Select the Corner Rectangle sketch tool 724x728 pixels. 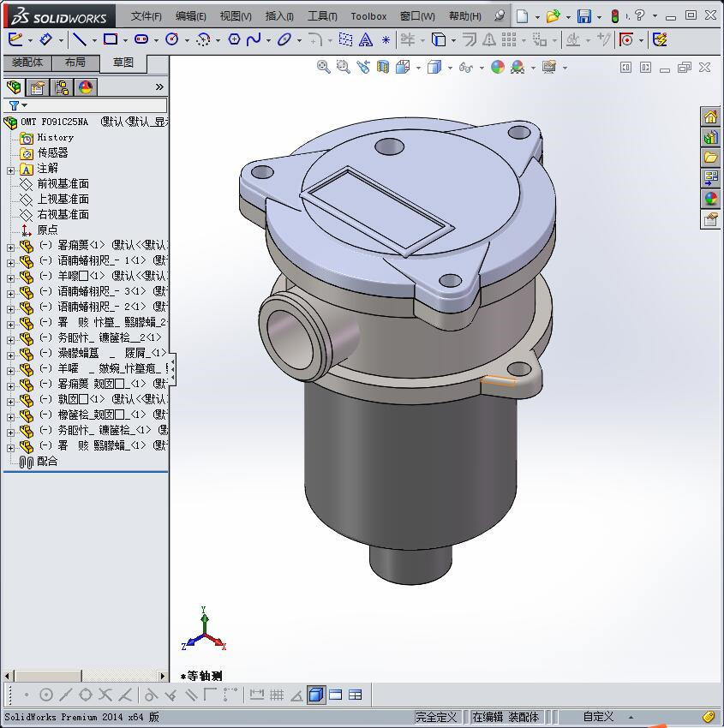coord(110,39)
